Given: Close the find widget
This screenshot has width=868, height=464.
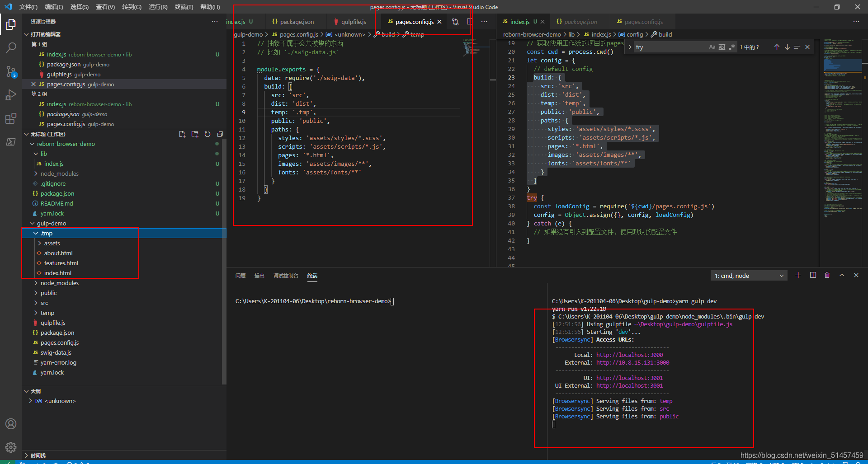Looking at the screenshot, I should point(807,47).
